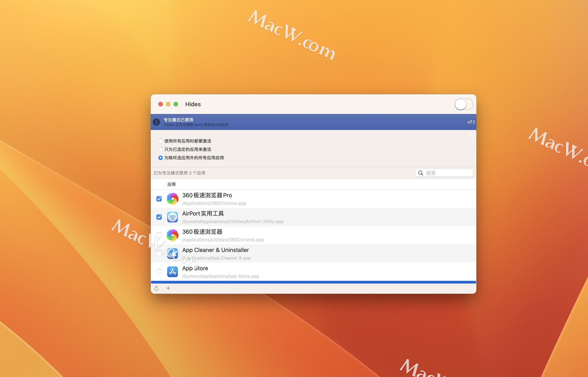
Task: Check the 360极速浏览器 Utilities checkbox
Action: 159,235
